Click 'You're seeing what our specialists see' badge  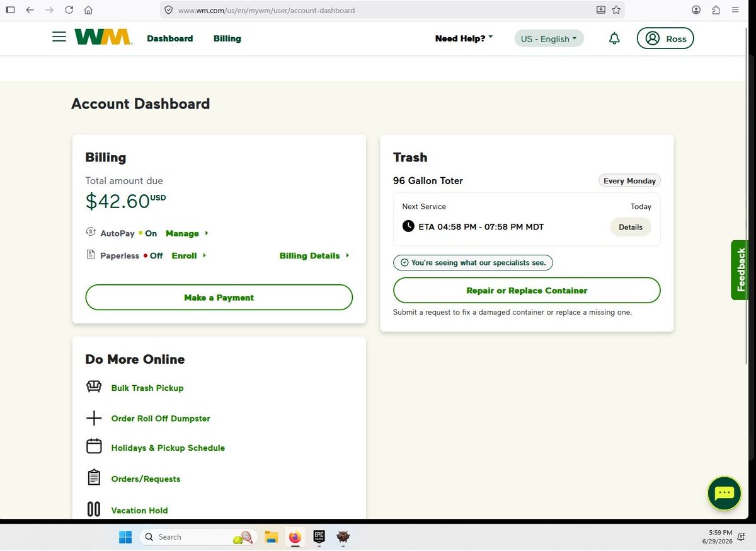473,262
